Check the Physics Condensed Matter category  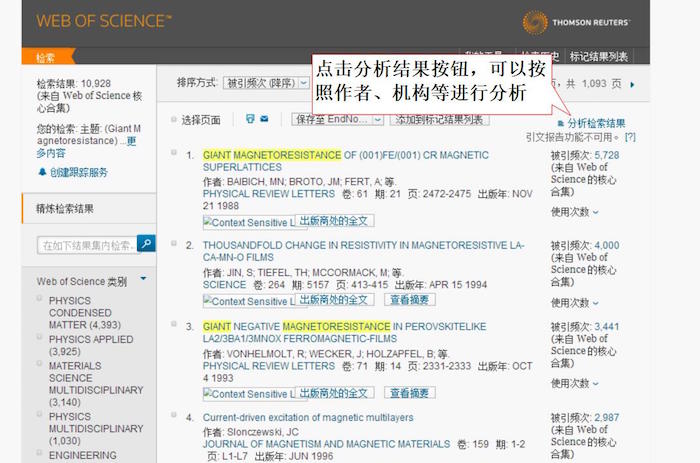coord(39,298)
